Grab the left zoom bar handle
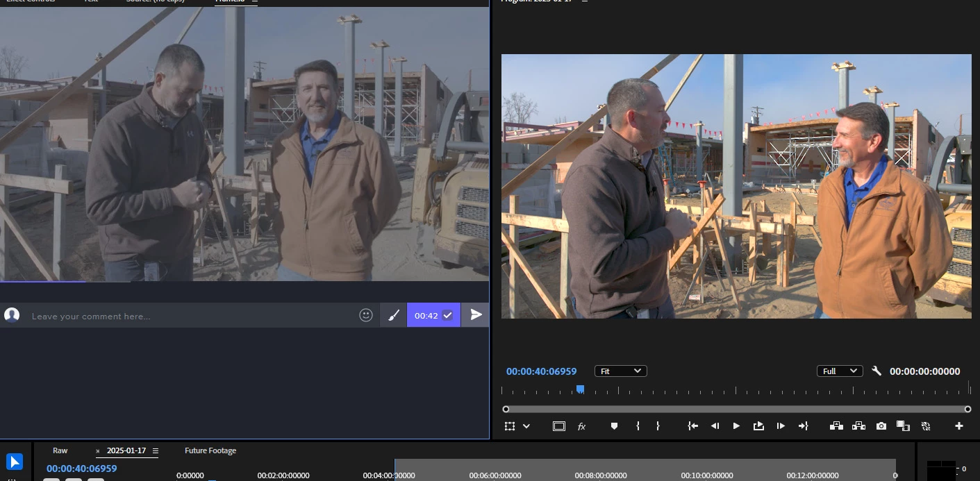This screenshot has width=980, height=481. pos(506,409)
